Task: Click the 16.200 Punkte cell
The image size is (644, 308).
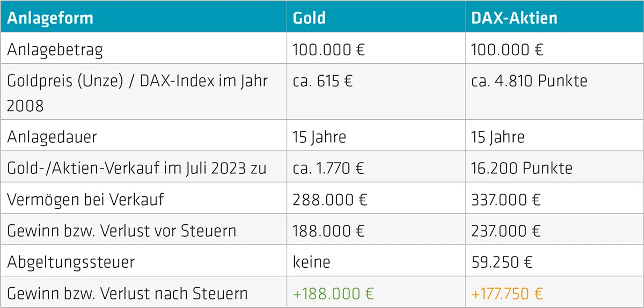Action: pos(522,168)
